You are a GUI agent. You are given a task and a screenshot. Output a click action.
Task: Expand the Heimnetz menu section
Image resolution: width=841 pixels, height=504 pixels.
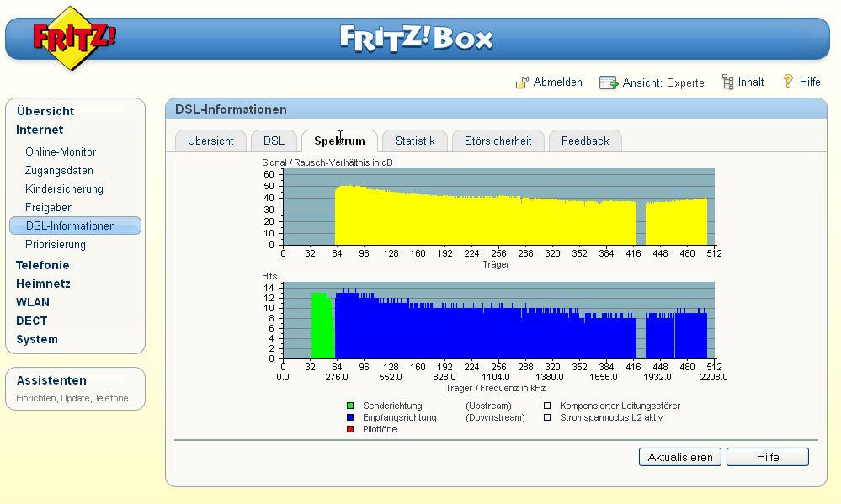point(43,284)
